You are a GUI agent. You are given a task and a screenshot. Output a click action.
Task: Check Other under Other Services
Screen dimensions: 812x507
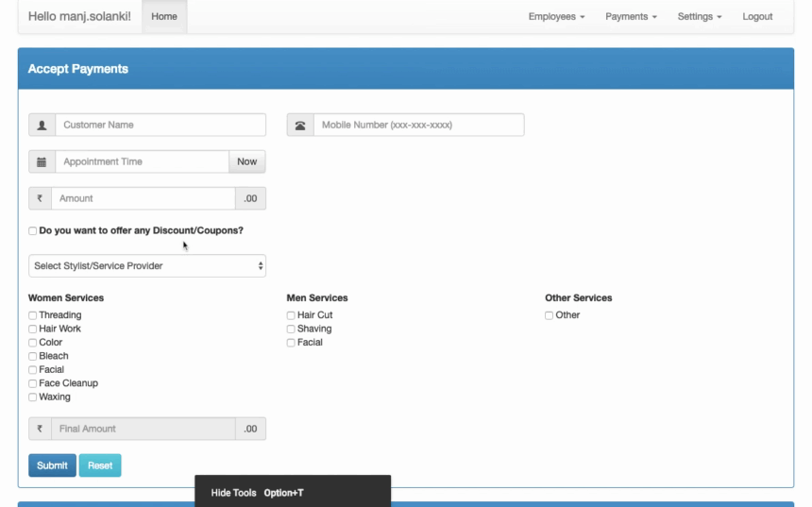click(549, 315)
